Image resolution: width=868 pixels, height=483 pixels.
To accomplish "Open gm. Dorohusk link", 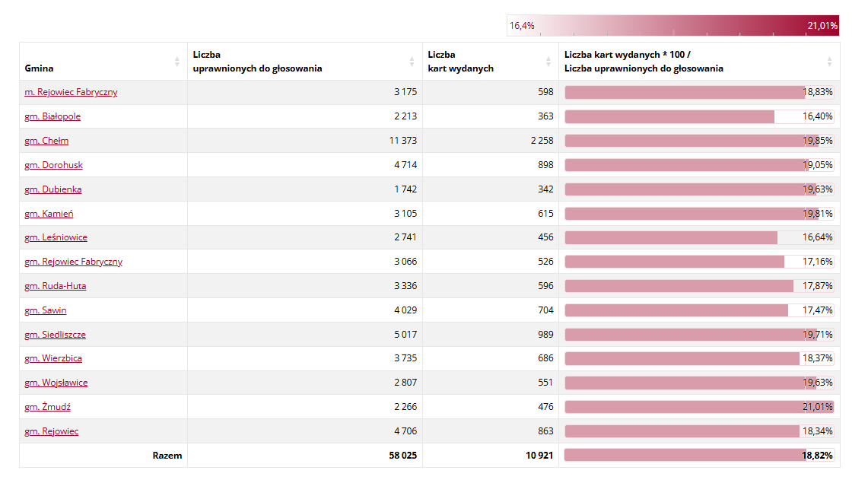I will [53, 165].
